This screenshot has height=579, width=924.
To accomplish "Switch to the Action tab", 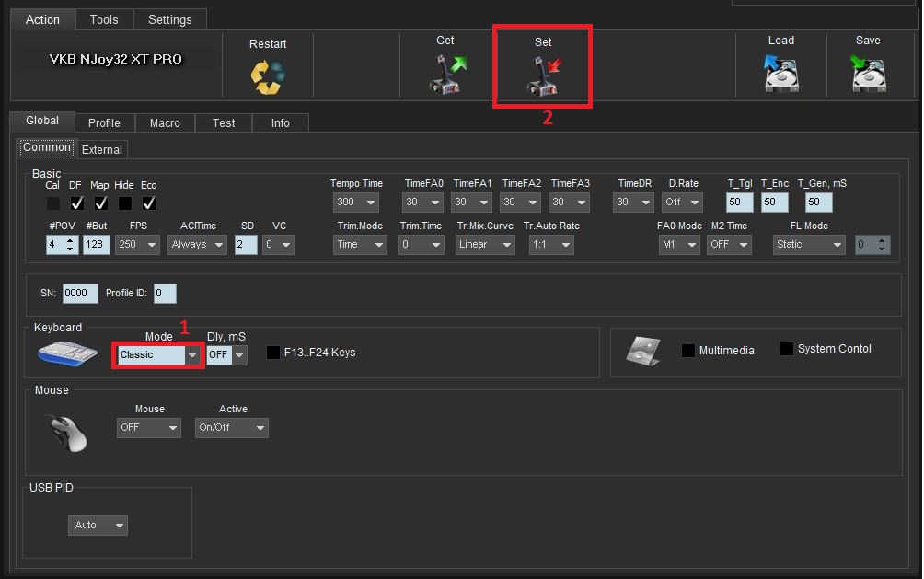I will pos(42,19).
